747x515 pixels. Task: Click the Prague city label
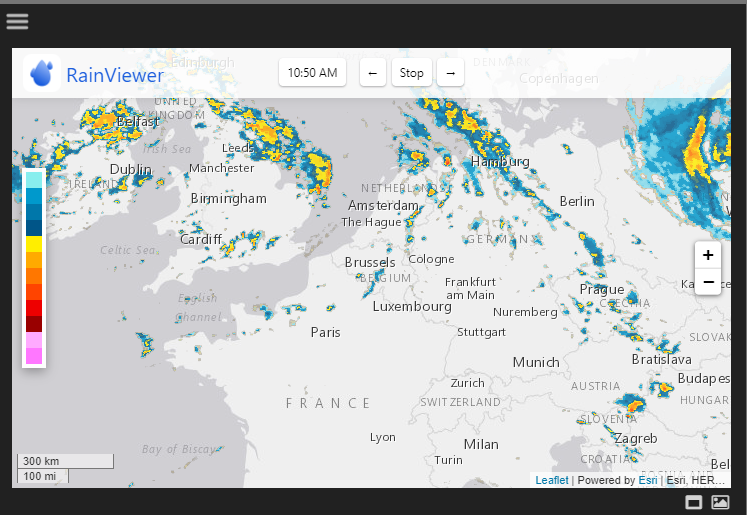(x=602, y=289)
